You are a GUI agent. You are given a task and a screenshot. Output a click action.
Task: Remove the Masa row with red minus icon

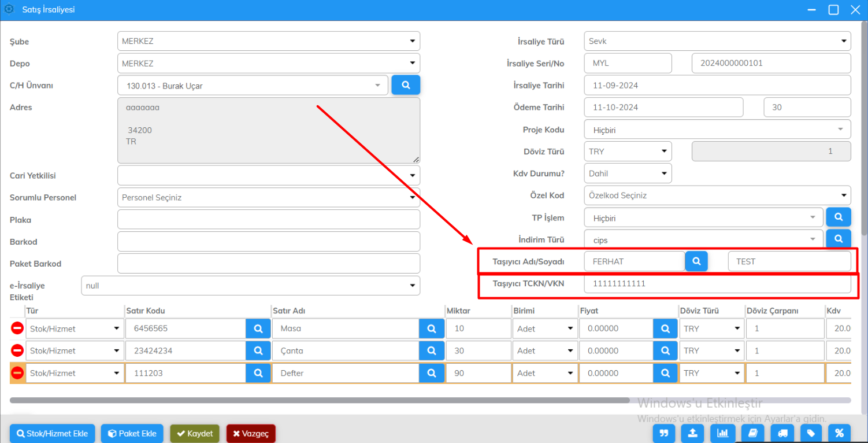pyautogui.click(x=17, y=328)
